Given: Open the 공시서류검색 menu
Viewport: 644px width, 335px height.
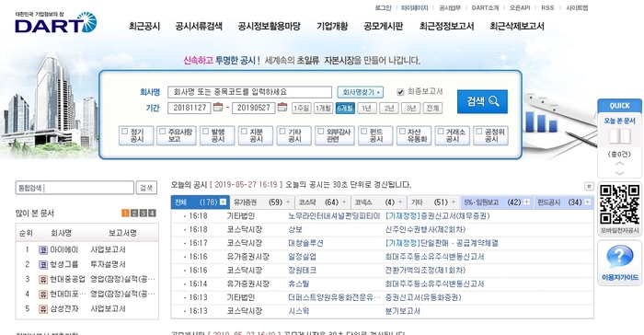Looking at the screenshot, I should [199, 27].
